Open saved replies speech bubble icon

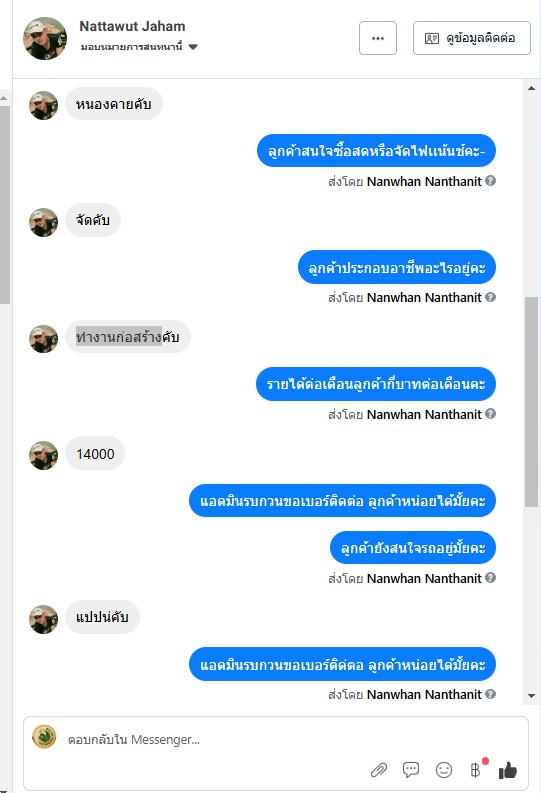point(411,770)
